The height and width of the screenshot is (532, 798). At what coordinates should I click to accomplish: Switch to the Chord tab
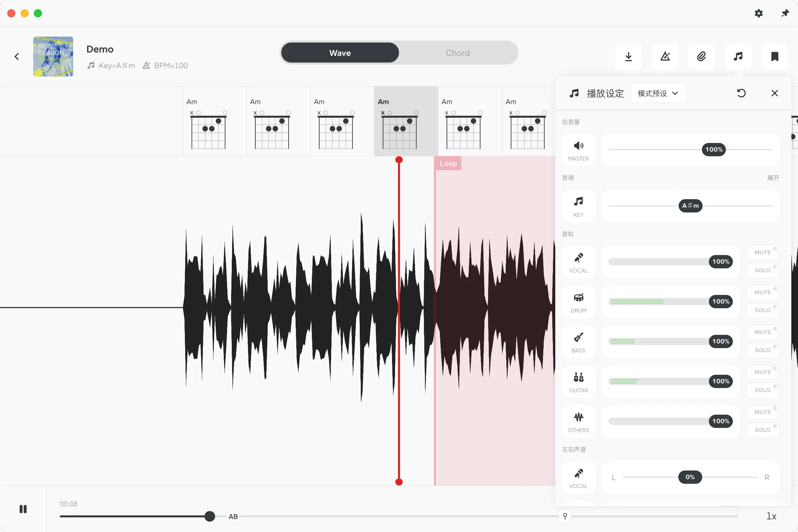458,53
